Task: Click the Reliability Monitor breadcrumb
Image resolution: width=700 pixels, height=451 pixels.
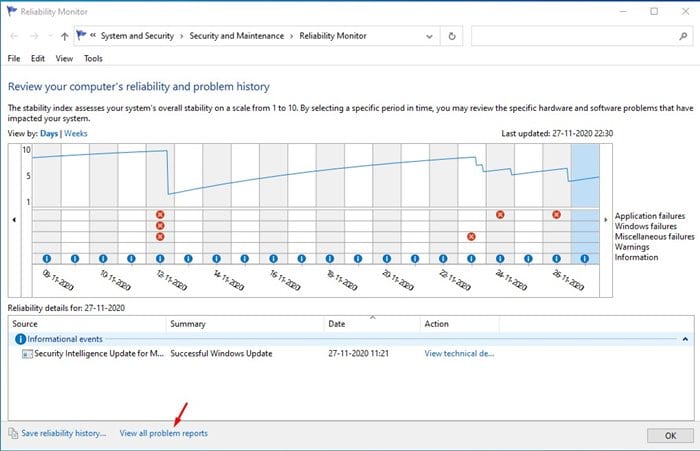Action: 333,36
